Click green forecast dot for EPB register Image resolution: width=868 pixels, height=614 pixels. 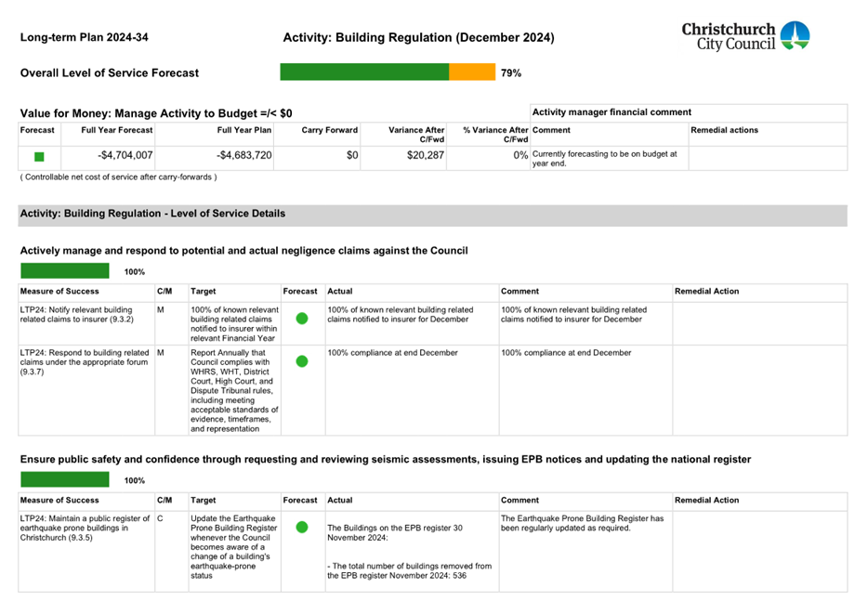coord(302,527)
